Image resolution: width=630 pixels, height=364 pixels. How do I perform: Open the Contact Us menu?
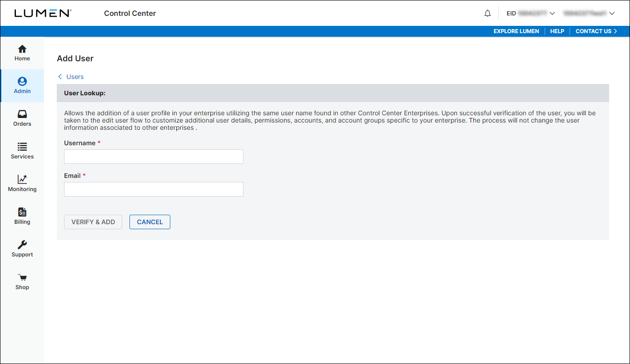[x=596, y=31]
